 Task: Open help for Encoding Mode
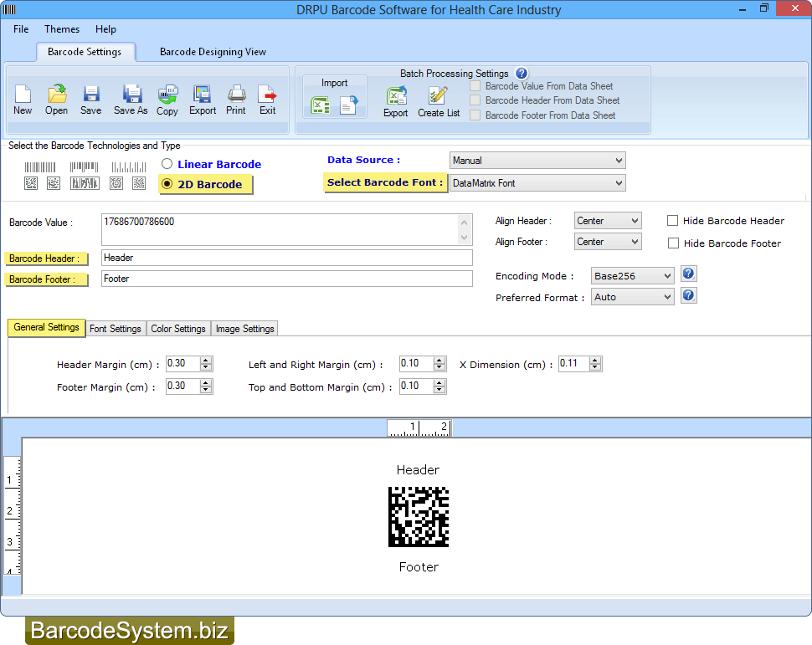[x=688, y=274]
